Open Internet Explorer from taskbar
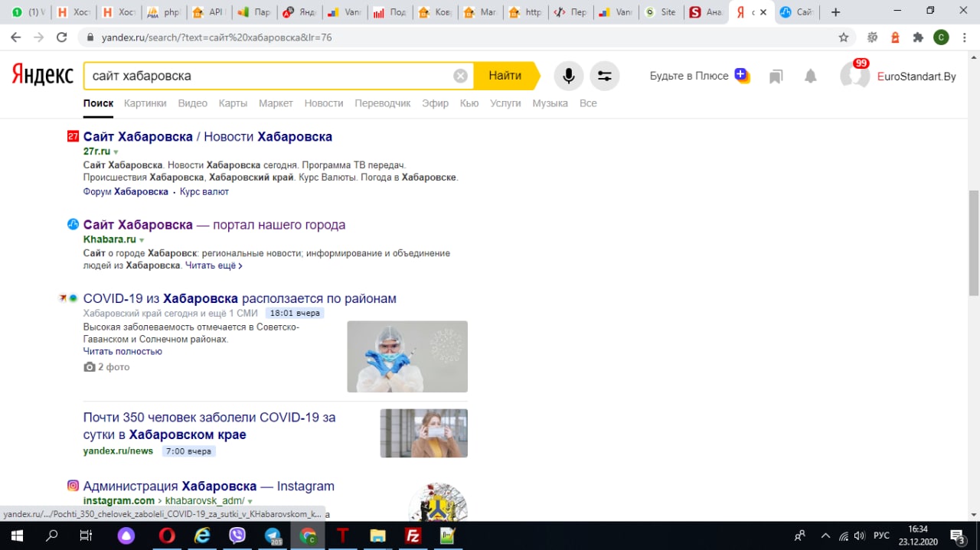Screen dimensions: 980x550 pyautogui.click(x=201, y=535)
